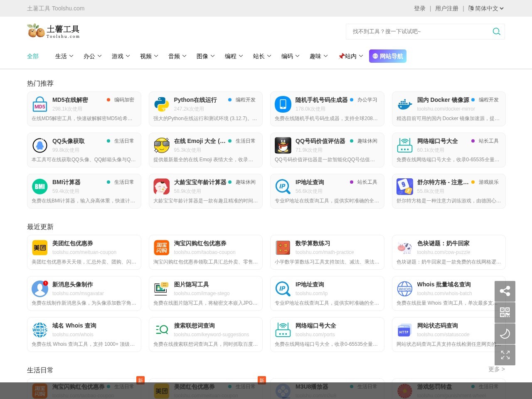This screenshot has height=399, width=532.
Task: Select the 全部 navigation tab
Action: point(33,56)
